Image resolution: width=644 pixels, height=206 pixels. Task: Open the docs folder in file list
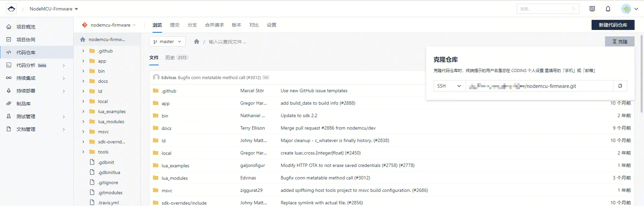click(166, 128)
